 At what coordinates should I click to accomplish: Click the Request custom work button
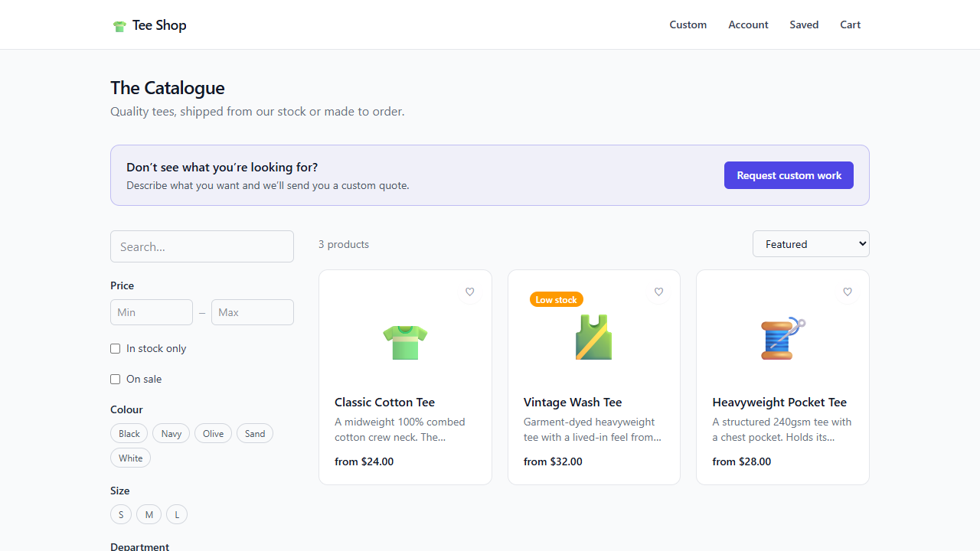pyautogui.click(x=789, y=175)
